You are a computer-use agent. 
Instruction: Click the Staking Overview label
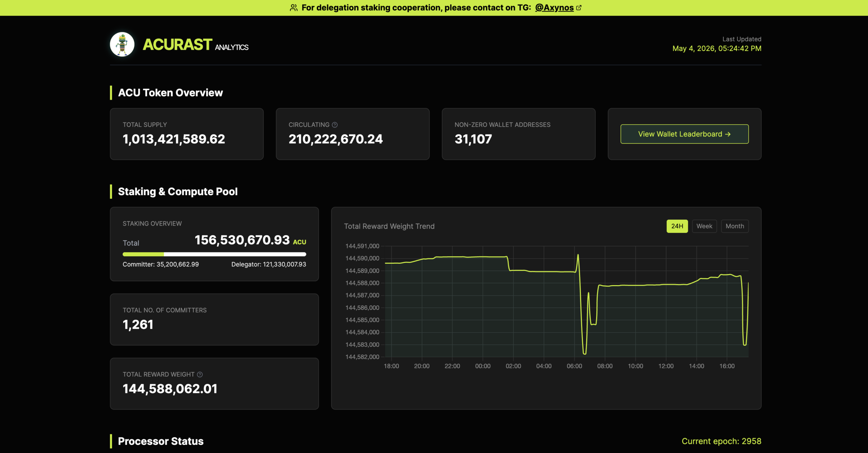152,224
